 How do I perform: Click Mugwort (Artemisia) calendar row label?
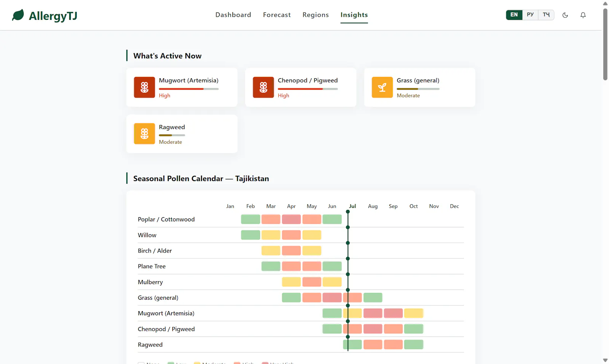[166, 313]
